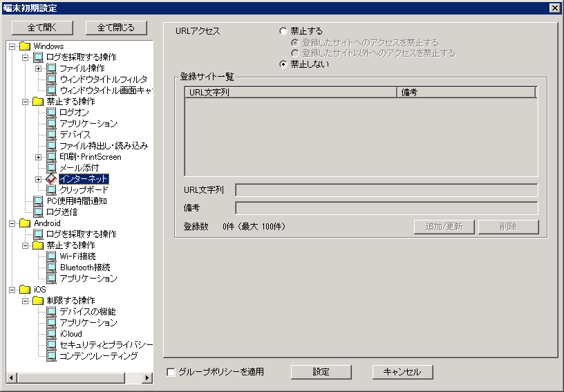Screen dimensions: 564x392
Task: Click the monitor icon beside ログオン
Action: click(51, 113)
